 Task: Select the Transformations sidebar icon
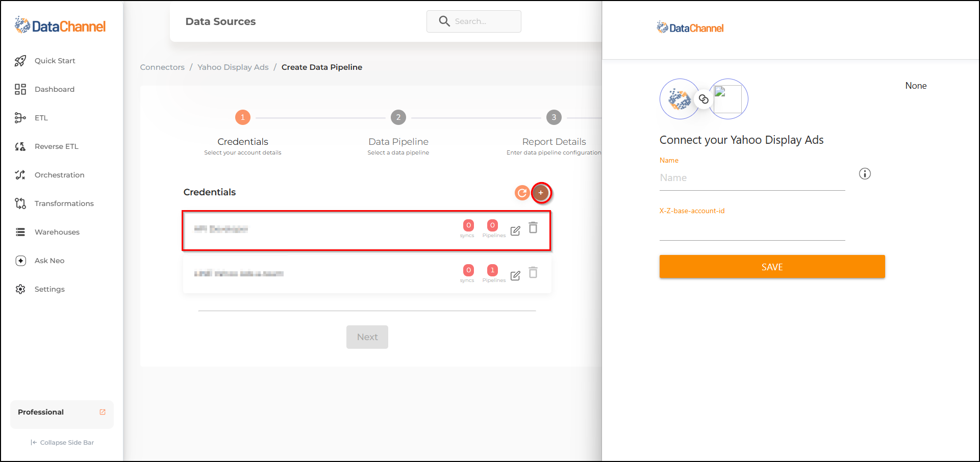coord(20,203)
